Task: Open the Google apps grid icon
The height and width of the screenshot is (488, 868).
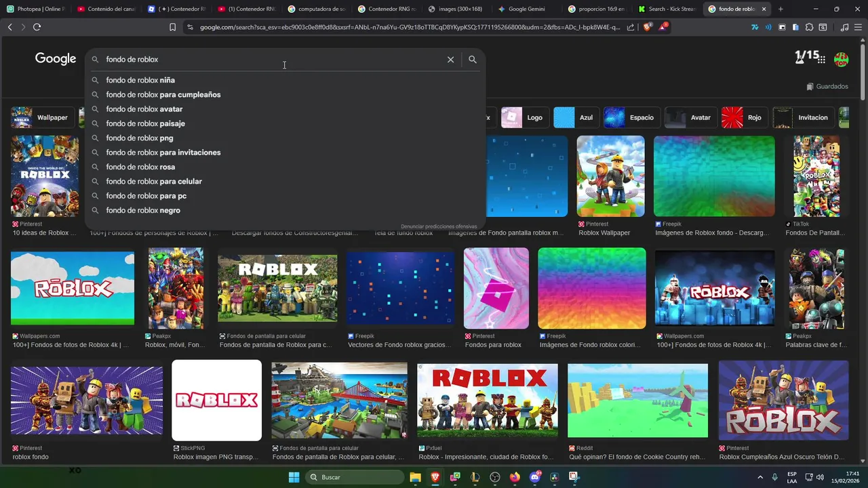Action: point(821,60)
